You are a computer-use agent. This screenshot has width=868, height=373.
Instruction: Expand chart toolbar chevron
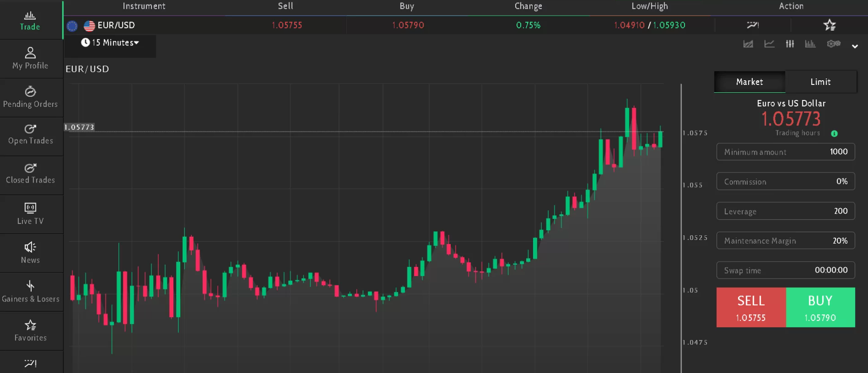(855, 46)
